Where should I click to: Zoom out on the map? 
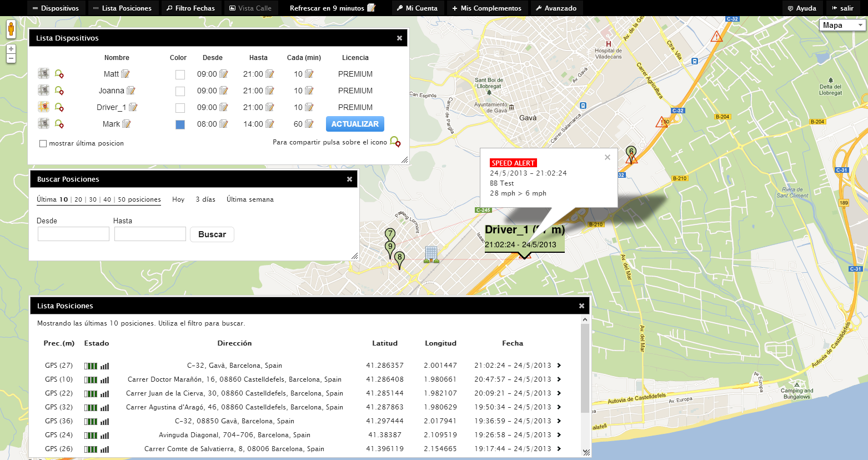click(11, 58)
